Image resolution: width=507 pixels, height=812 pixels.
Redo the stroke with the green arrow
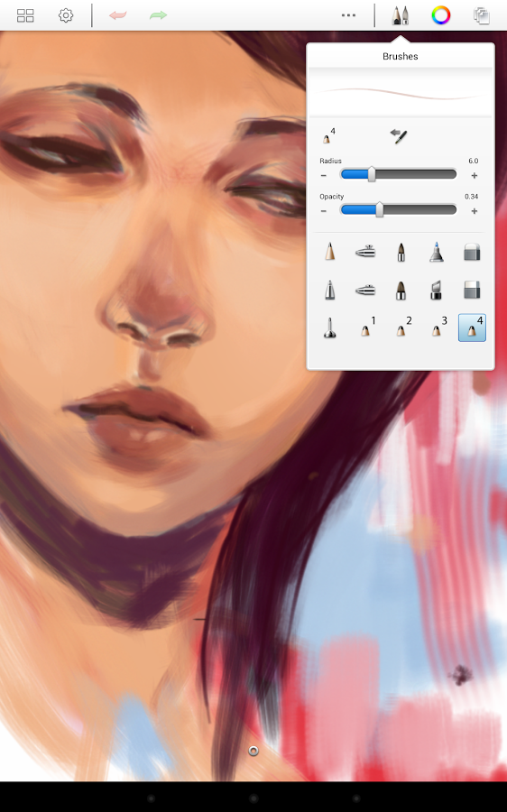(158, 15)
